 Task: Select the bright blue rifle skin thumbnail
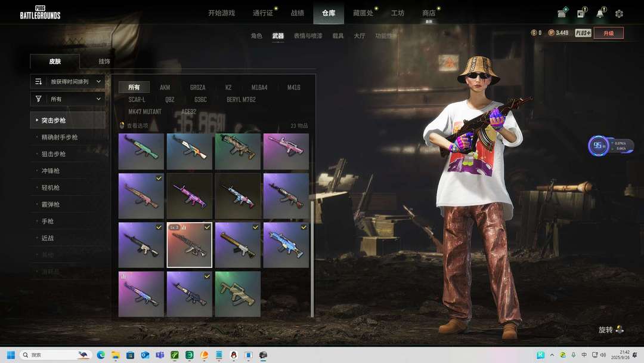(x=286, y=245)
